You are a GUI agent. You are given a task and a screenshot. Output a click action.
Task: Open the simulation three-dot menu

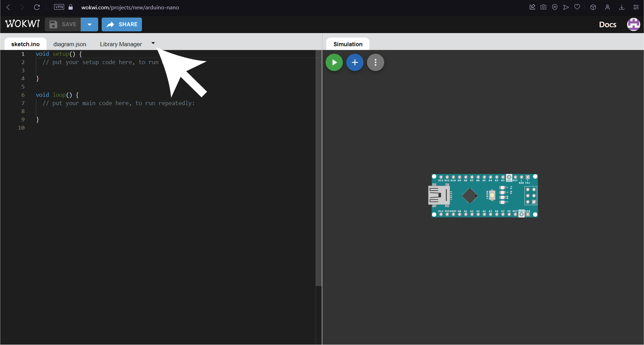pyautogui.click(x=376, y=62)
